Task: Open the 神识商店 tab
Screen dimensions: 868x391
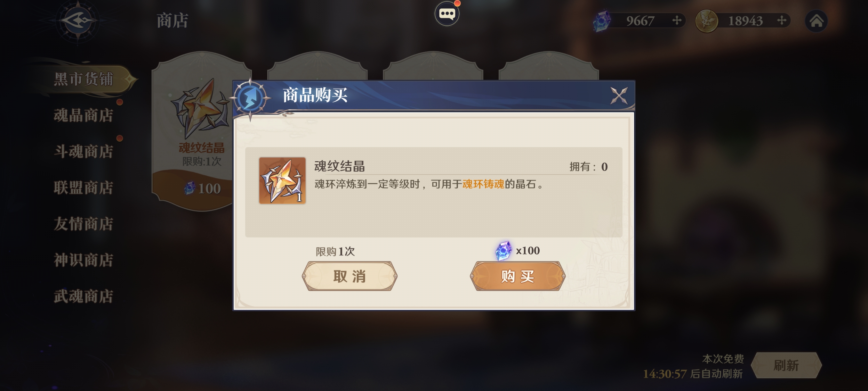Action: [x=83, y=260]
